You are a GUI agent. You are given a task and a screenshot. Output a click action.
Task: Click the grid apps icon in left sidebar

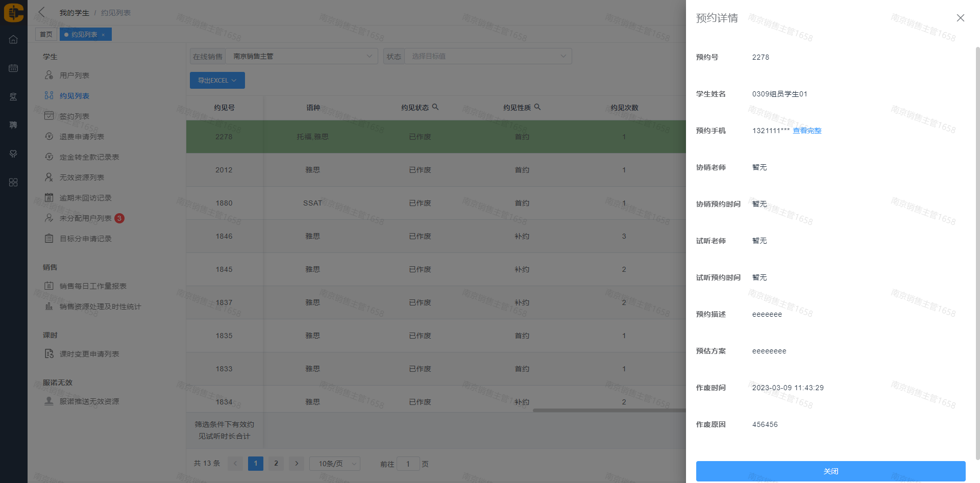(13, 183)
